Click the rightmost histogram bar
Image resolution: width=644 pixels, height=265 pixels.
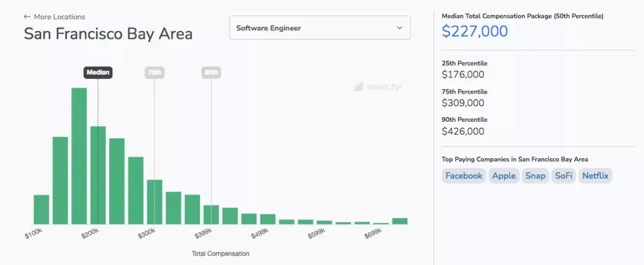[x=400, y=221]
